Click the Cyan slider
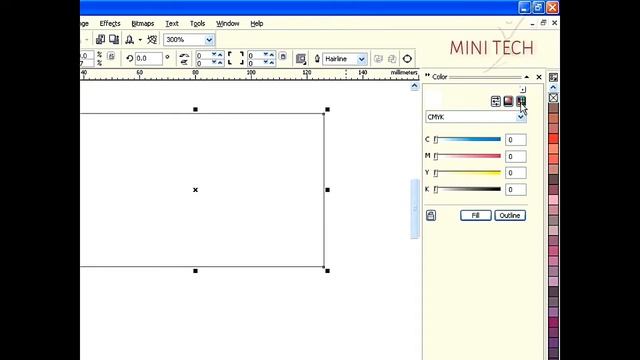The height and width of the screenshot is (360, 640). (x=467, y=140)
